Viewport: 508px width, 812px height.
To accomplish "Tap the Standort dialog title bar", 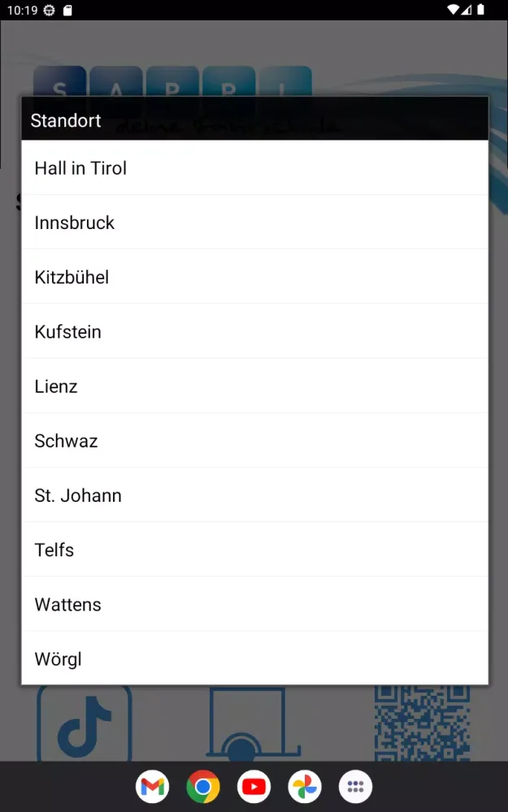I will (x=254, y=118).
